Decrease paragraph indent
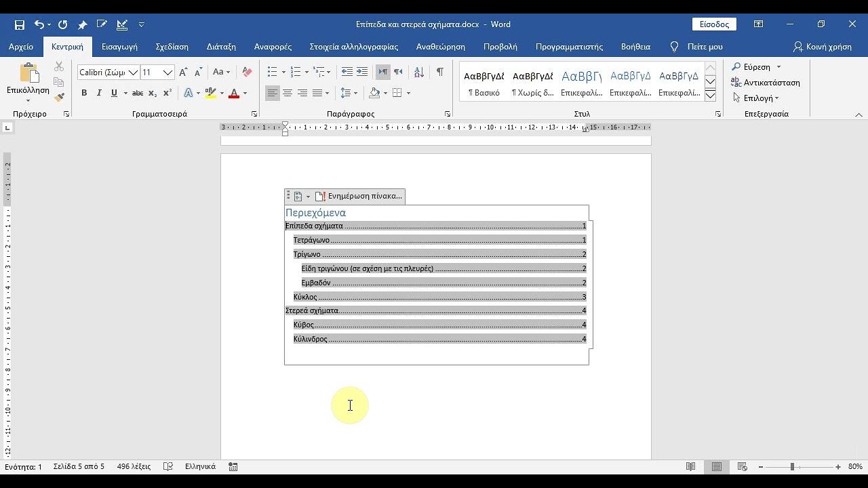868x488 pixels. tap(347, 72)
